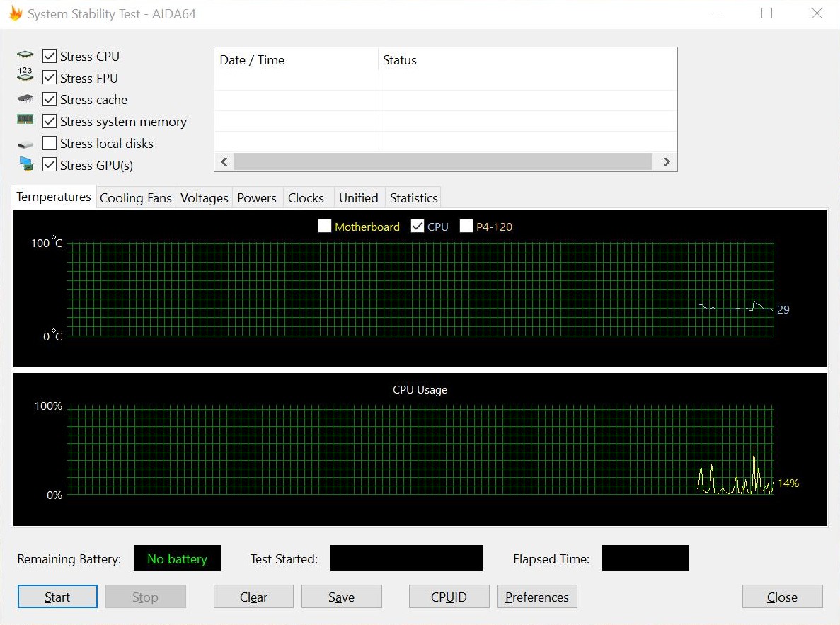
Task: Click the Test Started field
Action: coord(406,558)
